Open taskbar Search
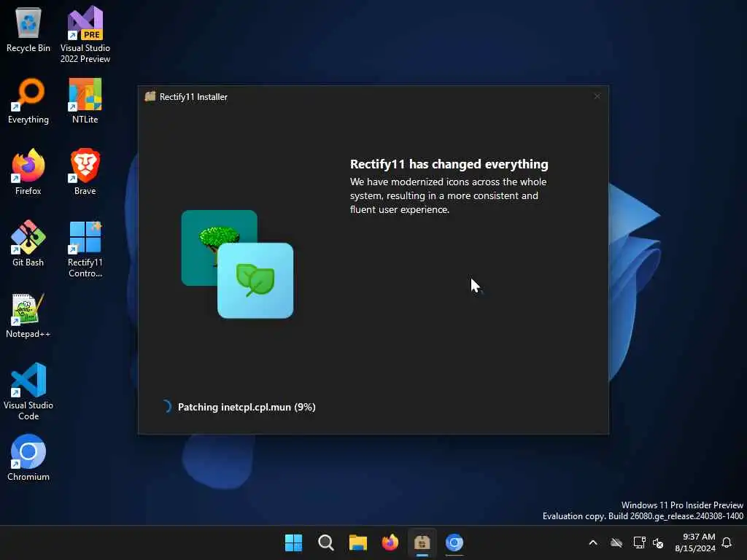This screenshot has height=560, width=747. tap(326, 542)
